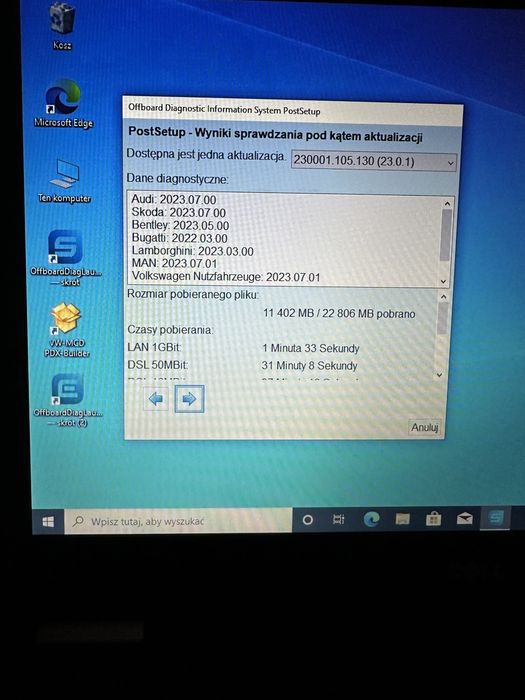Select the Ten komputer desktop icon
This screenshot has width=525, height=700.
(x=64, y=181)
